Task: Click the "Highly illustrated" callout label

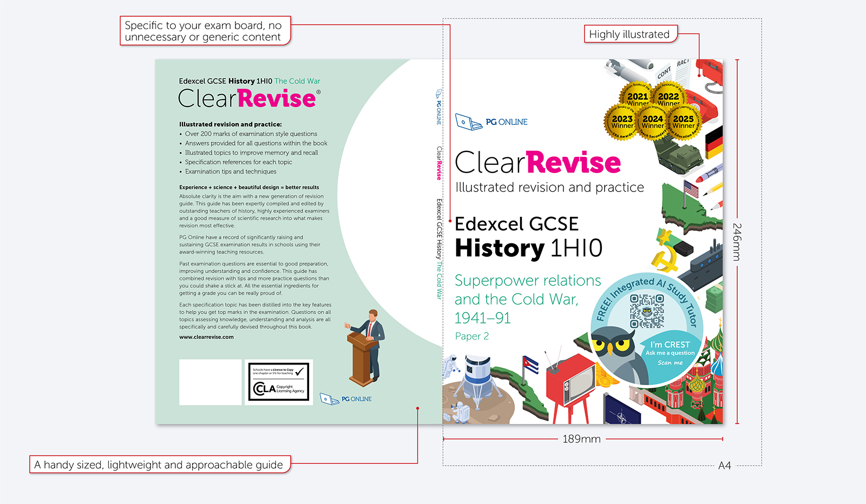Action: tap(629, 34)
